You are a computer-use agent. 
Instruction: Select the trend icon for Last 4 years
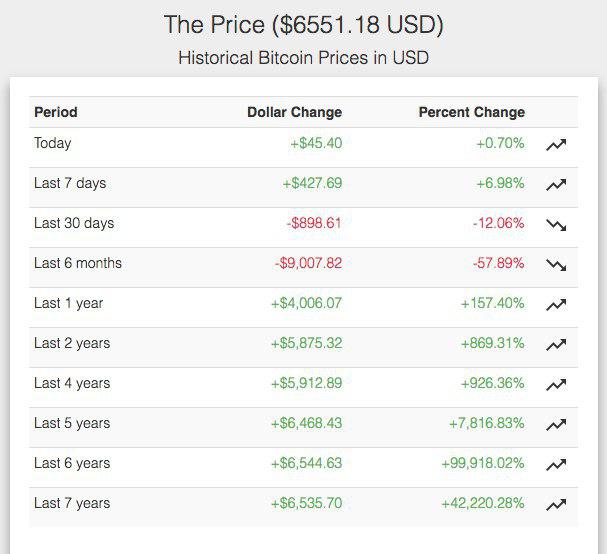click(556, 385)
